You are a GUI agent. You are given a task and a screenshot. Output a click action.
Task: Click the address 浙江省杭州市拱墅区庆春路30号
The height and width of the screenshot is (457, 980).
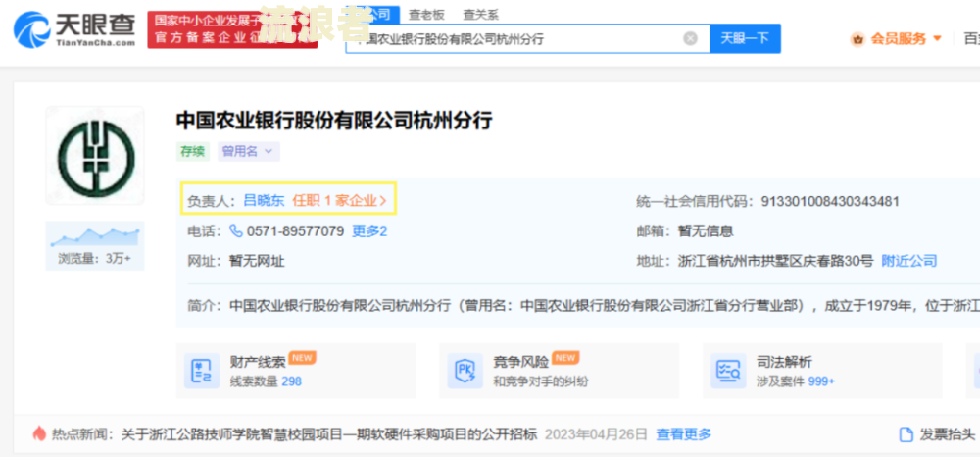tap(775, 261)
